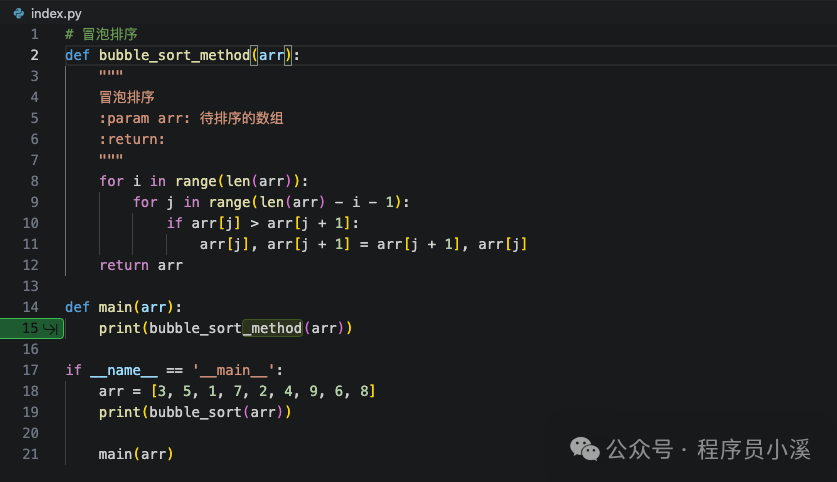The width and height of the screenshot is (837, 482).
Task: Click the # 冒泡排序 comment on line 1
Action: (101, 34)
